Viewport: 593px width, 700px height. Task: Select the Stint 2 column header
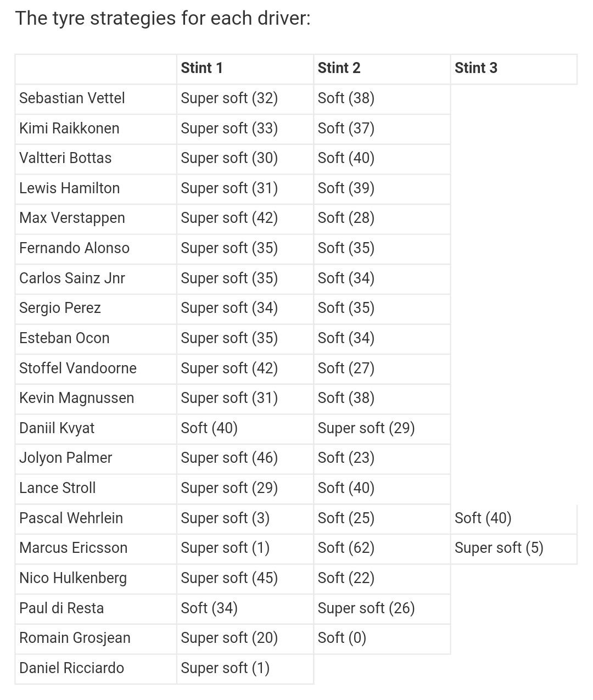pos(382,69)
